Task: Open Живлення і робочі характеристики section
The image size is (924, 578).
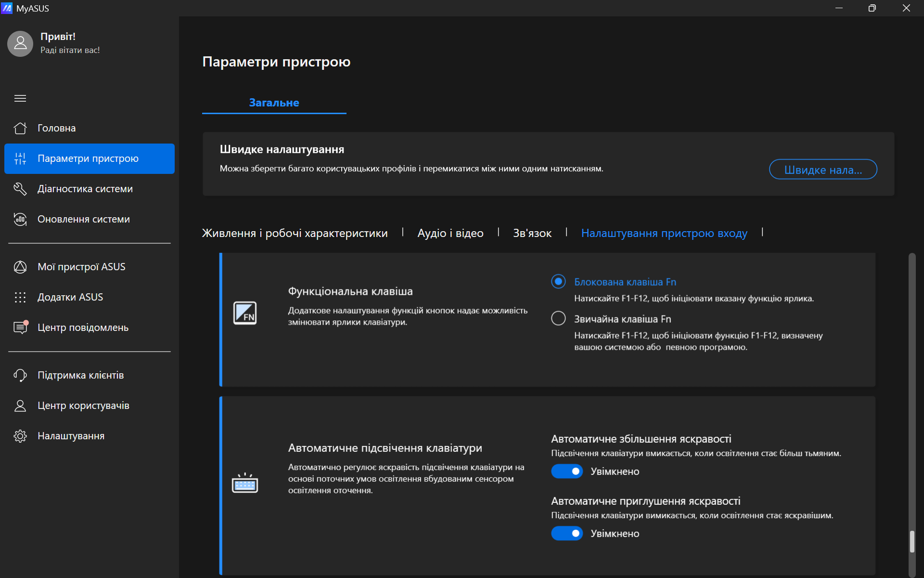Action: point(295,233)
